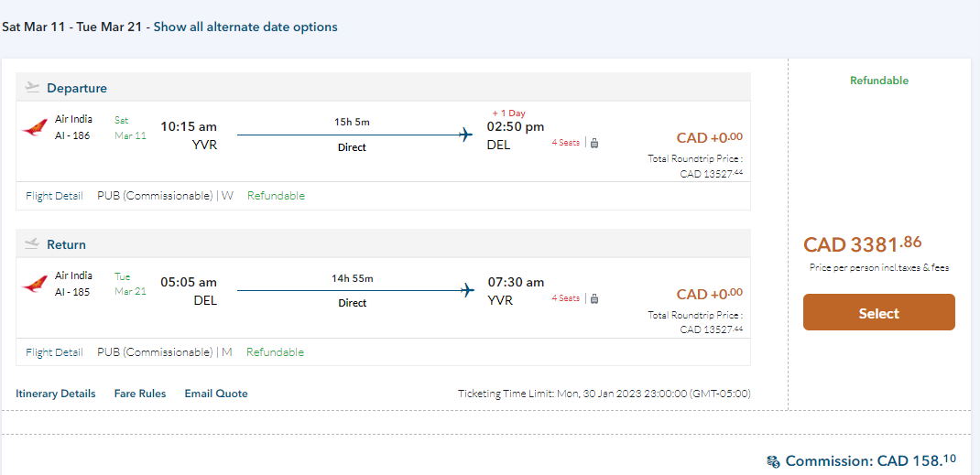Click baggage icon on the return flight
The height and width of the screenshot is (475, 980).
[593, 298]
